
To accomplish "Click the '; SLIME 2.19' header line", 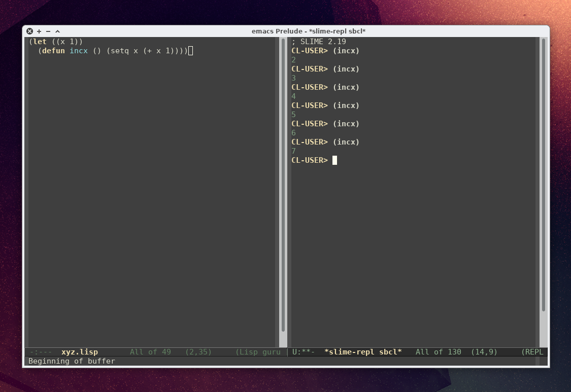I will [319, 42].
